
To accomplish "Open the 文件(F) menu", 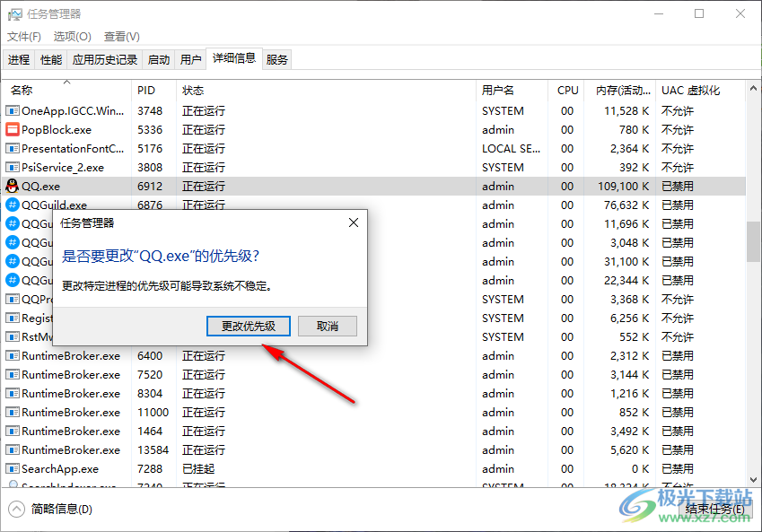I will click(x=24, y=37).
